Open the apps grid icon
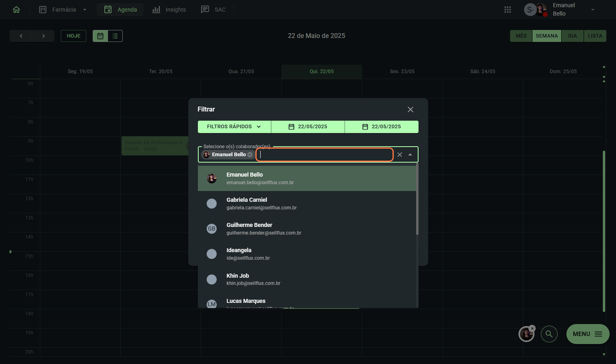The width and height of the screenshot is (616, 364). point(508,10)
